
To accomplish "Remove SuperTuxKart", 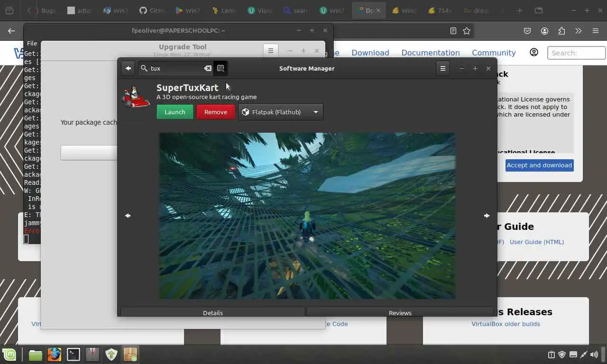I will click(216, 112).
